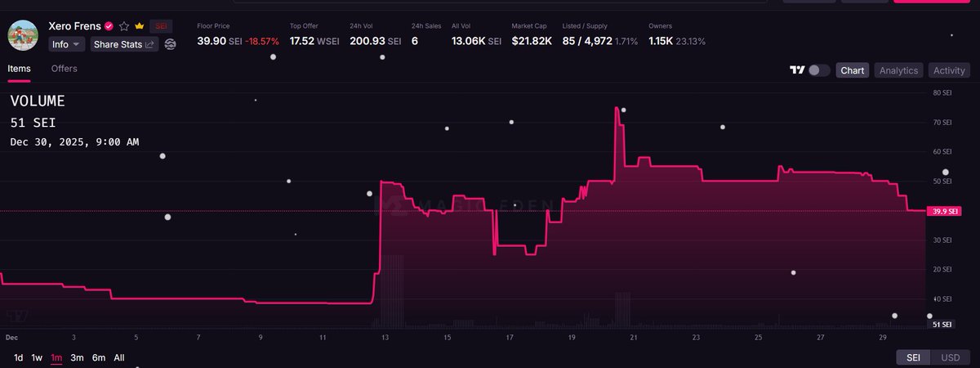The height and width of the screenshot is (368, 980).
Task: Set chart range to 6m
Action: [98, 357]
